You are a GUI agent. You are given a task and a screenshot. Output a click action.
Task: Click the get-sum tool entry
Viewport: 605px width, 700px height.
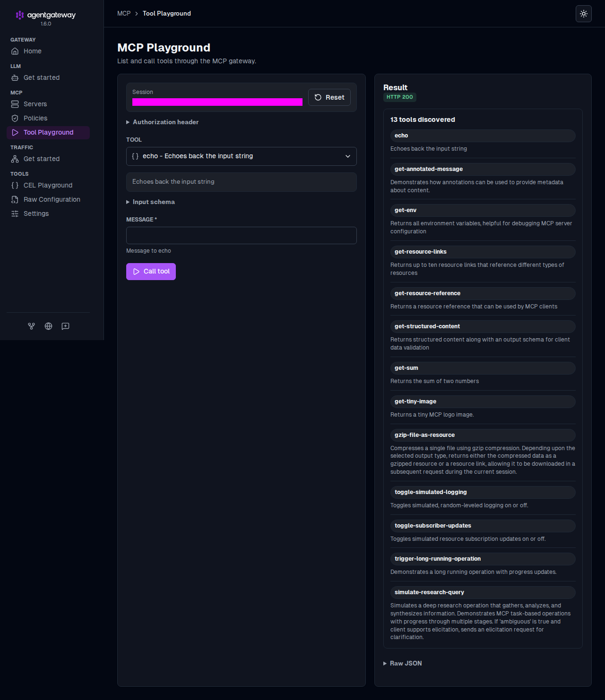tap(483, 368)
